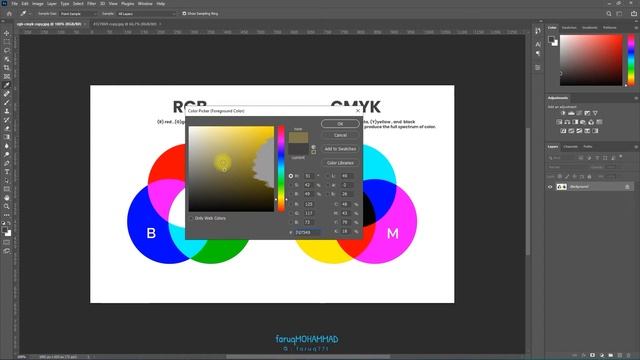Open the Adjustments panel options menu
640x360 pixels.
click(x=636, y=98)
